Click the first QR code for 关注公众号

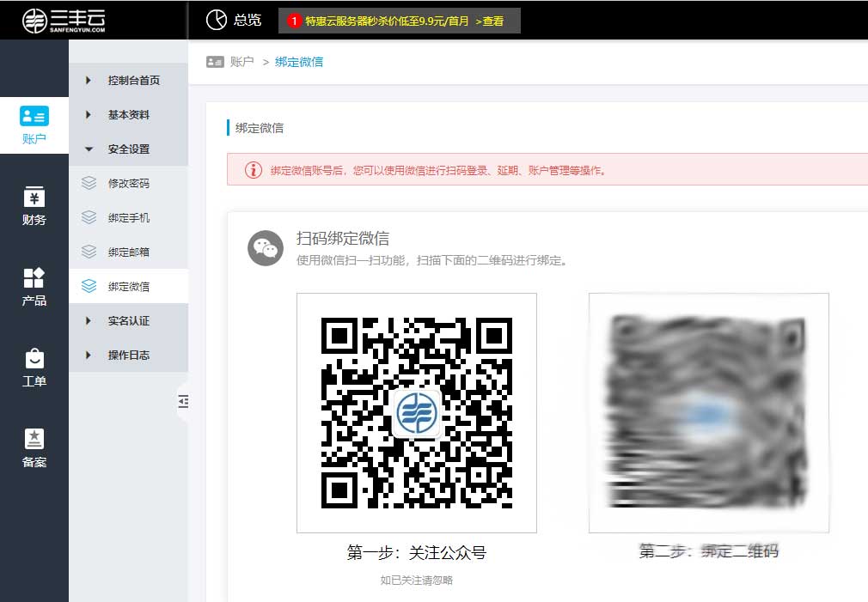coord(417,413)
